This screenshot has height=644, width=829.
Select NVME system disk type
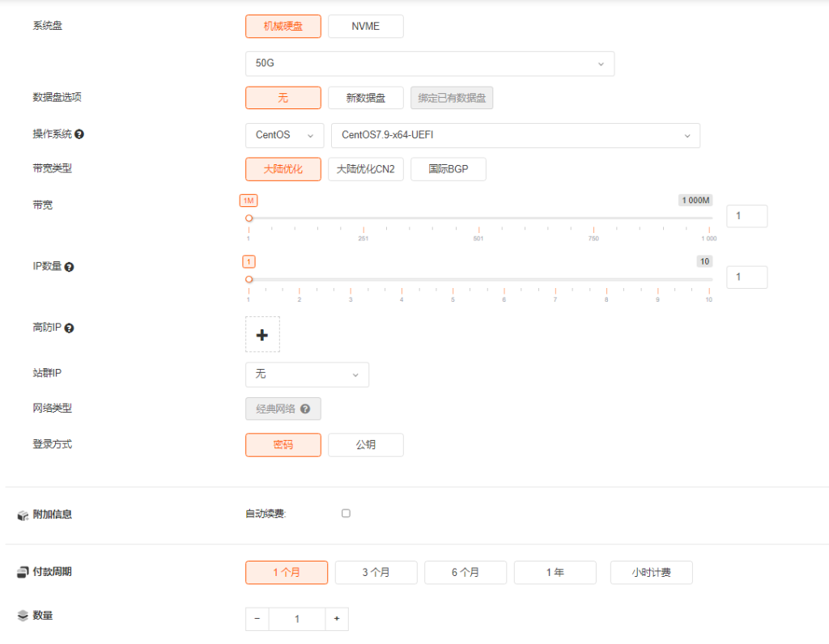tap(365, 27)
